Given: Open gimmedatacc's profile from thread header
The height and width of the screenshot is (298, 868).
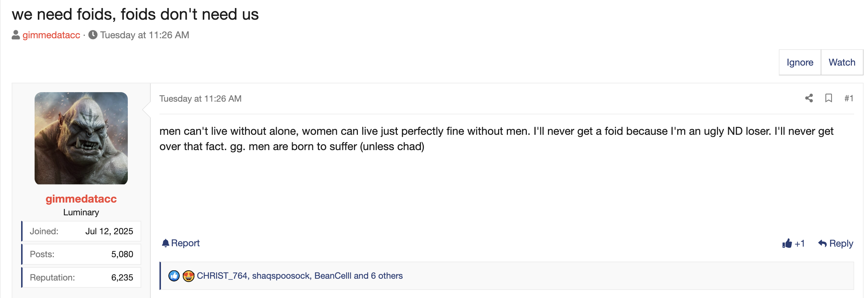Looking at the screenshot, I should pos(51,35).
